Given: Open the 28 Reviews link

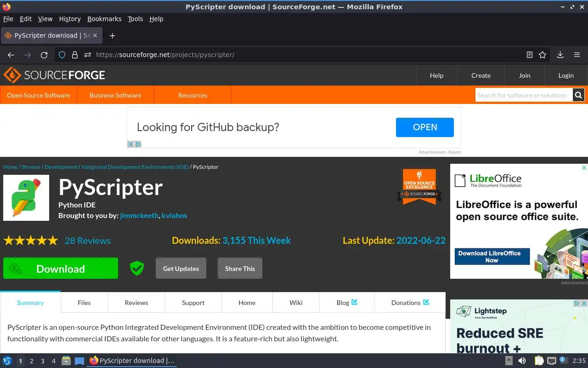Looking at the screenshot, I should tap(88, 241).
